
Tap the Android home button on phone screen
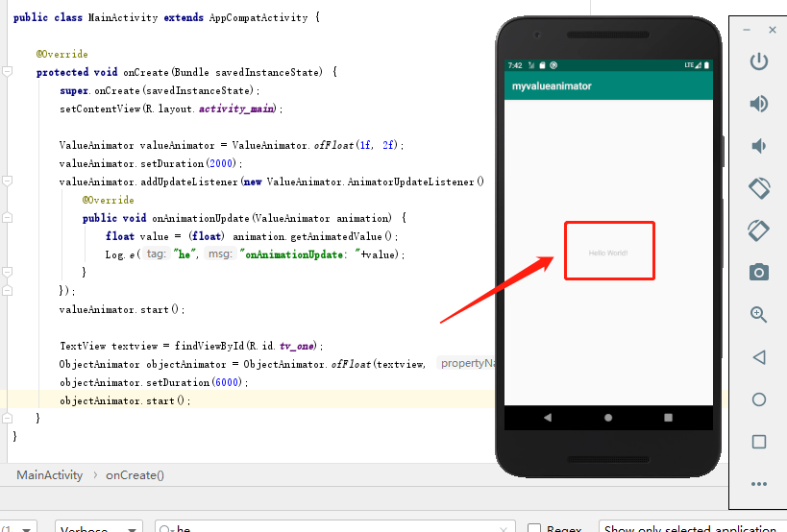(x=608, y=417)
